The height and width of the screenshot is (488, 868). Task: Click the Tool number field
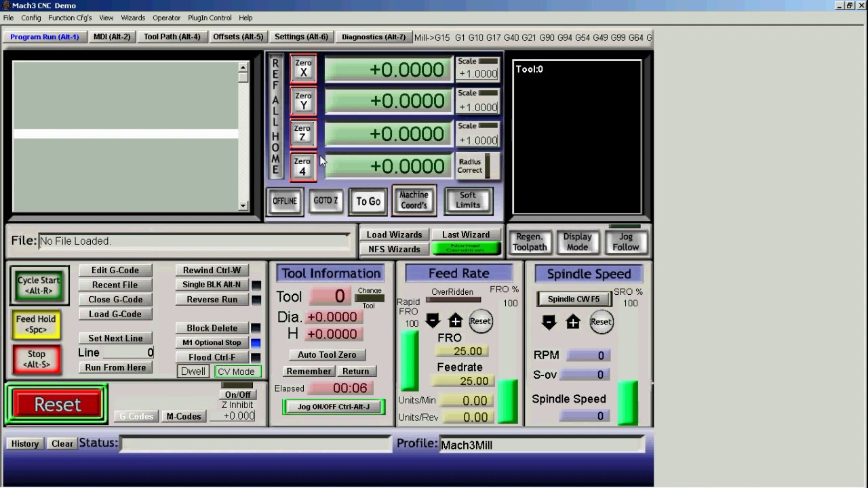330,296
